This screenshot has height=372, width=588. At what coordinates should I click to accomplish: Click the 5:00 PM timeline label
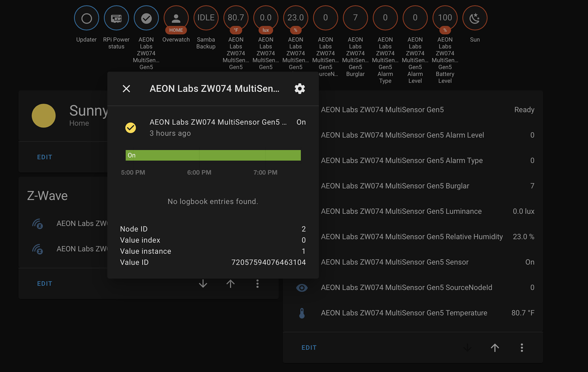(x=133, y=172)
